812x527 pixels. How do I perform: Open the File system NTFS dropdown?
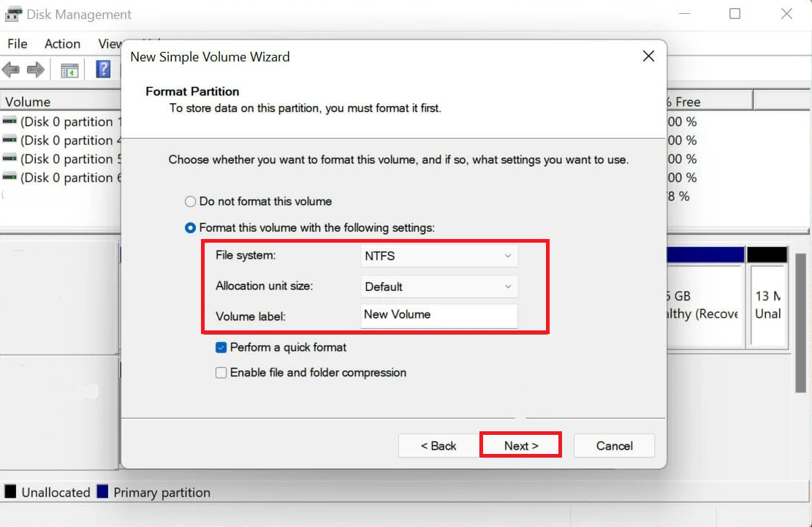coord(439,256)
